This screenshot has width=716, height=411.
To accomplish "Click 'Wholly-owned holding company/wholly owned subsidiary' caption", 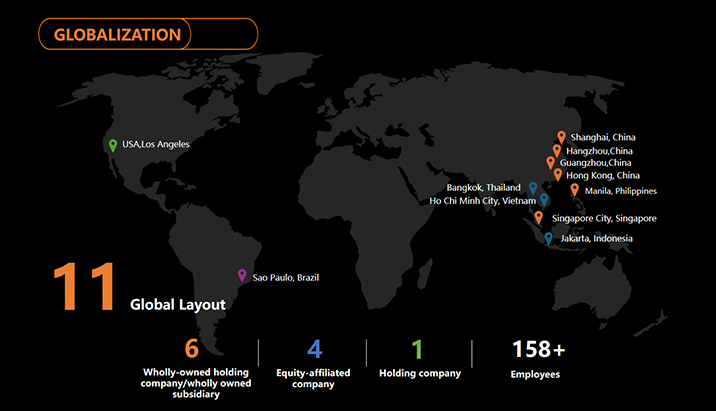I will (x=196, y=383).
